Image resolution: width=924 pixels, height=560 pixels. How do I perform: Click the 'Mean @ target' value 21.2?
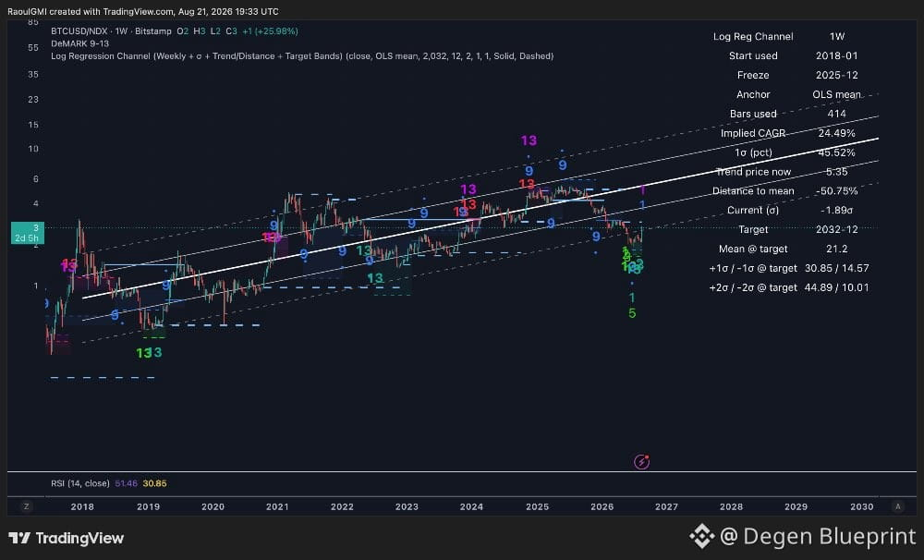click(x=837, y=250)
